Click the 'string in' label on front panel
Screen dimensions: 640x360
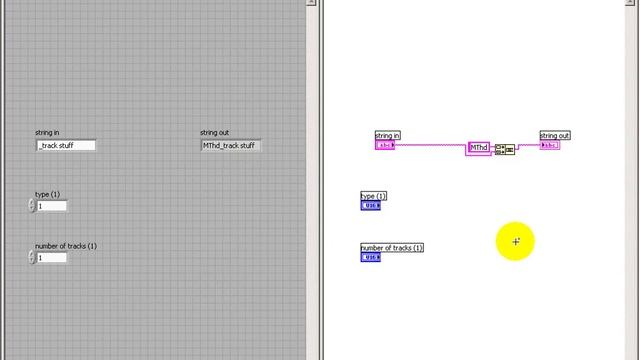click(x=47, y=133)
